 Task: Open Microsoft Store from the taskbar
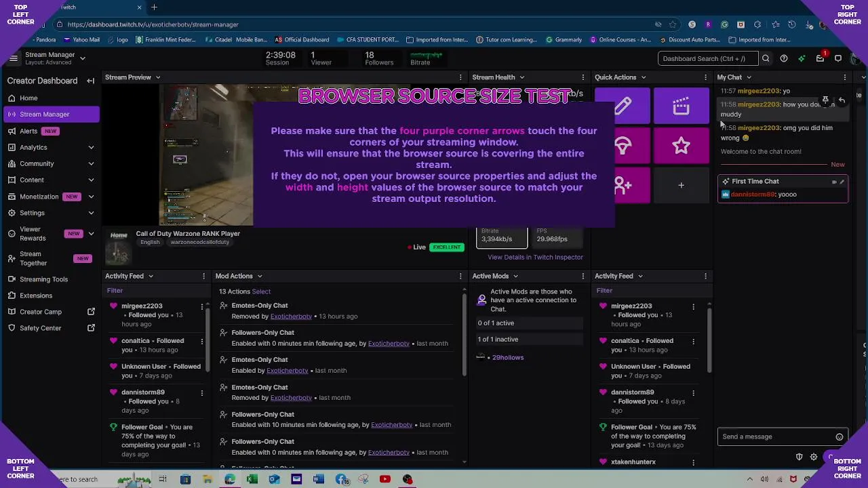tap(185, 479)
